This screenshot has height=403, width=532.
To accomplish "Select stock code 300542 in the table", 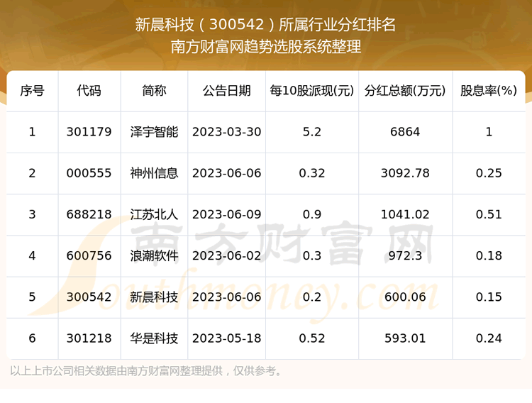I will (x=89, y=297).
